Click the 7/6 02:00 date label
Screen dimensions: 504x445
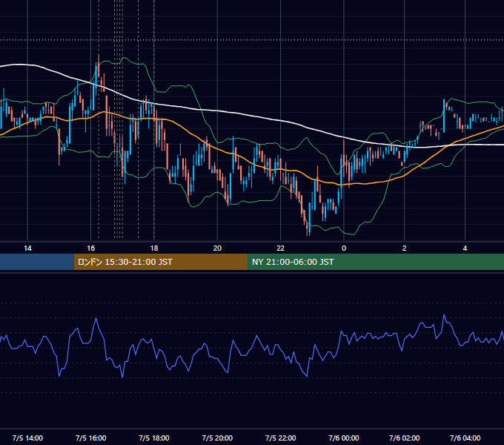pyautogui.click(x=405, y=438)
